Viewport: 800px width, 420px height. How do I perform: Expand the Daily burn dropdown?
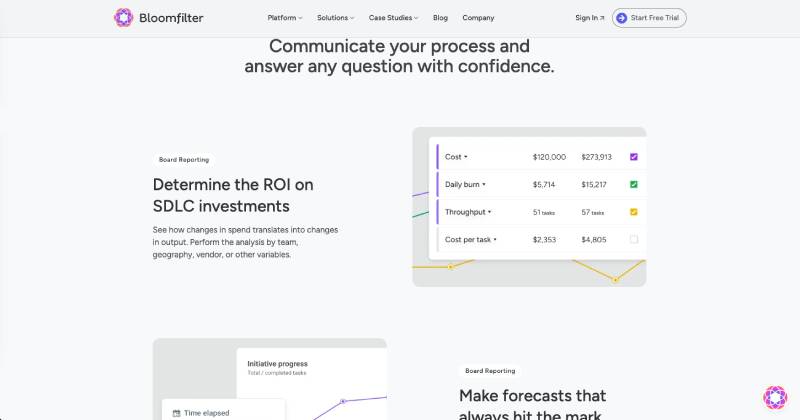point(466,184)
